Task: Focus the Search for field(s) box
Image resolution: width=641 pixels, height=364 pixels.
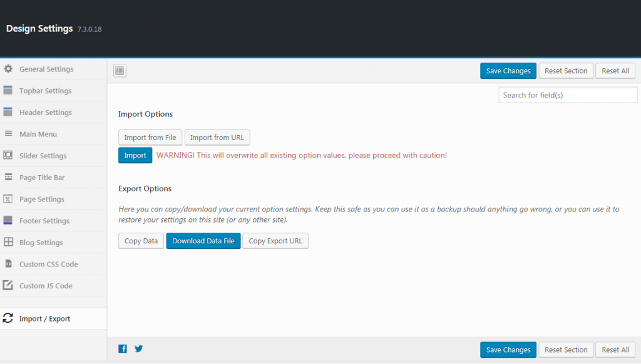Action: pos(568,95)
